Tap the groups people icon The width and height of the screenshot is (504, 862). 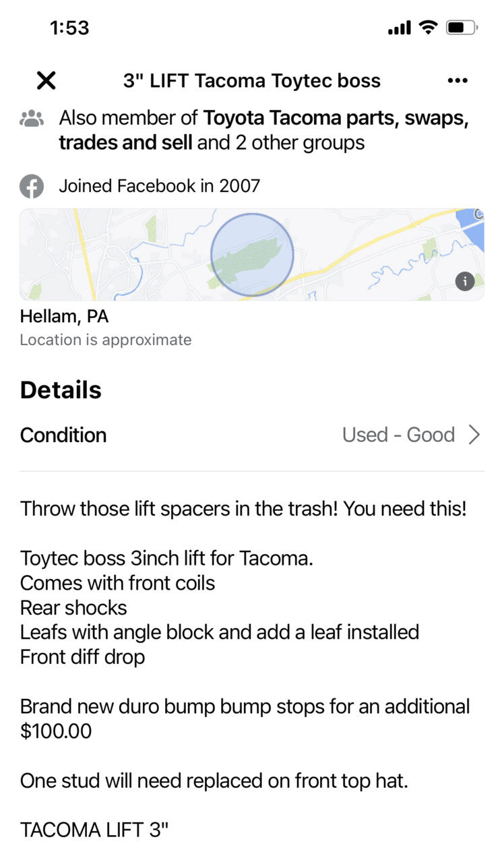click(x=32, y=119)
